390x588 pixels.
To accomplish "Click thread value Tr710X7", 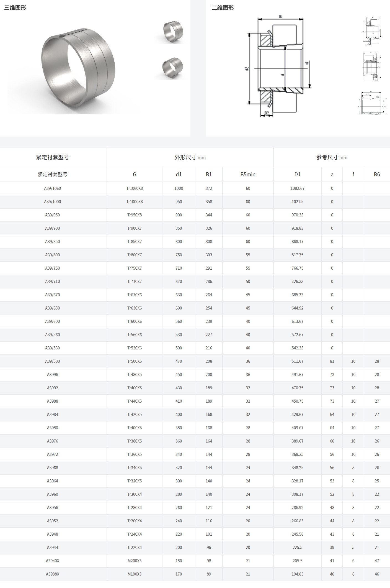I will (x=135, y=282).
